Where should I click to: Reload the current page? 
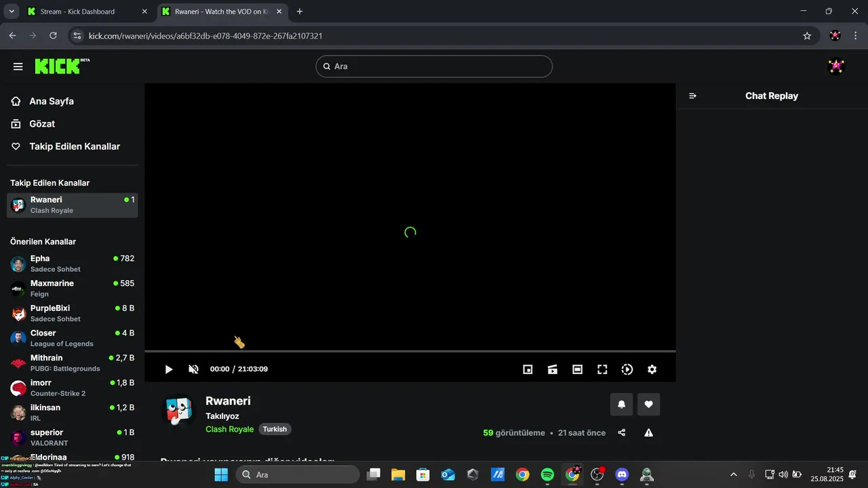pos(53,36)
